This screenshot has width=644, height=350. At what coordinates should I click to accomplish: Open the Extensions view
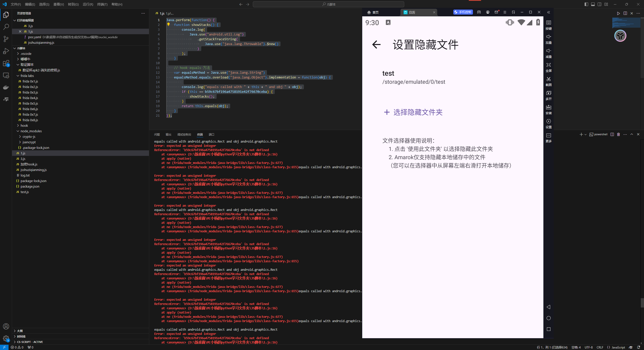[x=6, y=63]
